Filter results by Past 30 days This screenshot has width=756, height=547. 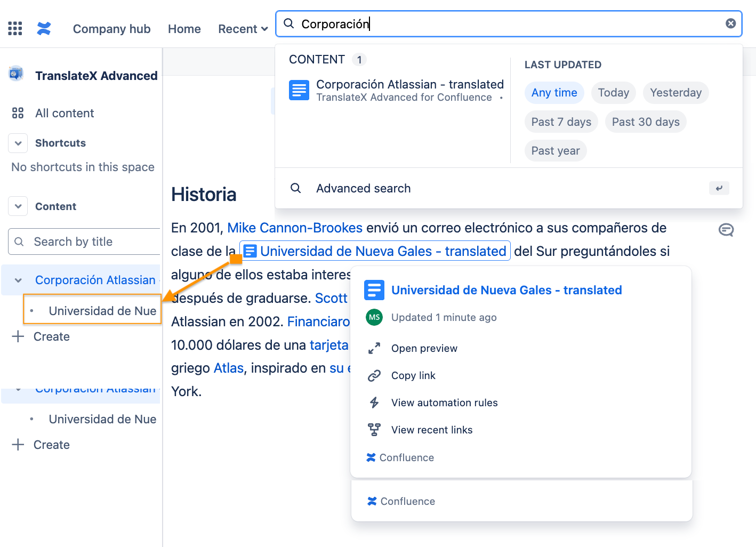pyautogui.click(x=646, y=122)
